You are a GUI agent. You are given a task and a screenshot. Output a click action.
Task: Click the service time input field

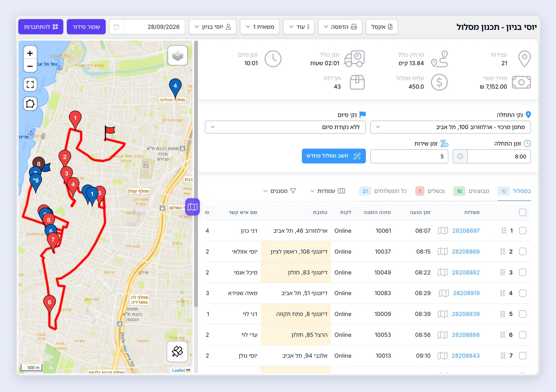(x=409, y=157)
